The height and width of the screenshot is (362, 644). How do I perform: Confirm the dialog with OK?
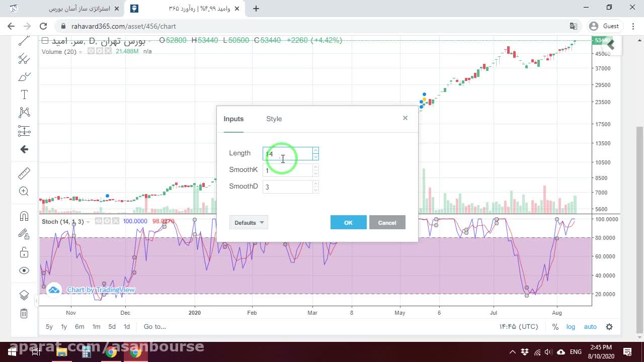coord(348,223)
